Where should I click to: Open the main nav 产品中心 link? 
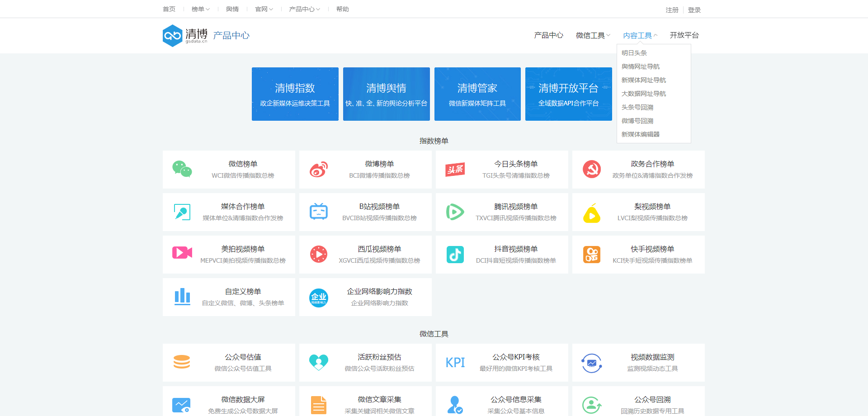548,35
